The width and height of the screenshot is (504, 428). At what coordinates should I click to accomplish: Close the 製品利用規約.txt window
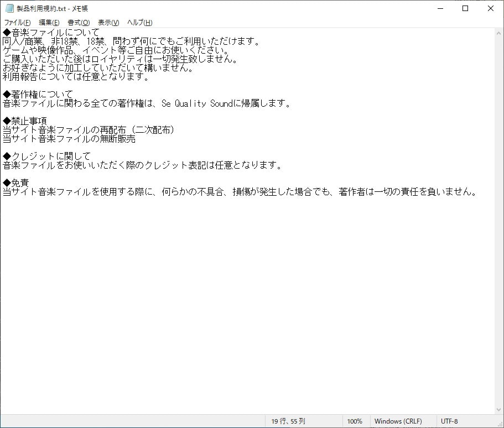[491, 8]
